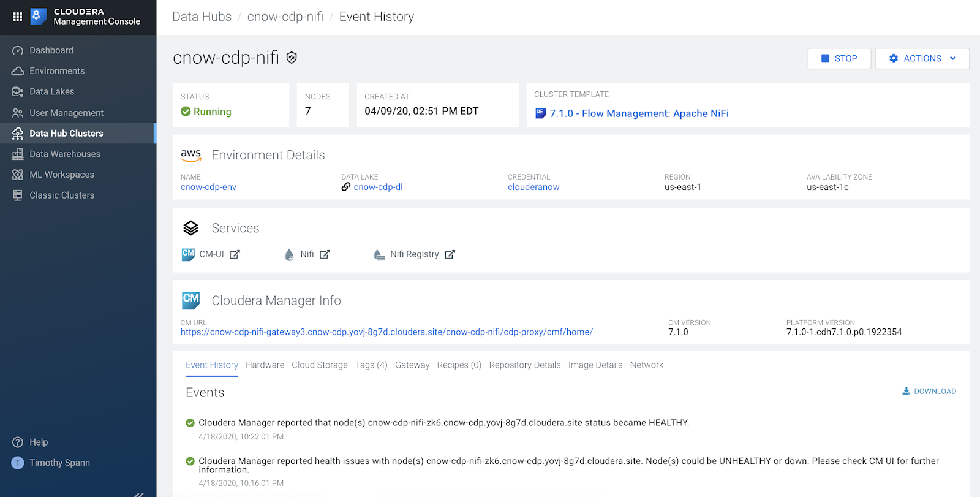Image resolution: width=980 pixels, height=497 pixels.
Task: Click the Cloudera Management Console logo
Action: pyautogui.click(x=86, y=17)
